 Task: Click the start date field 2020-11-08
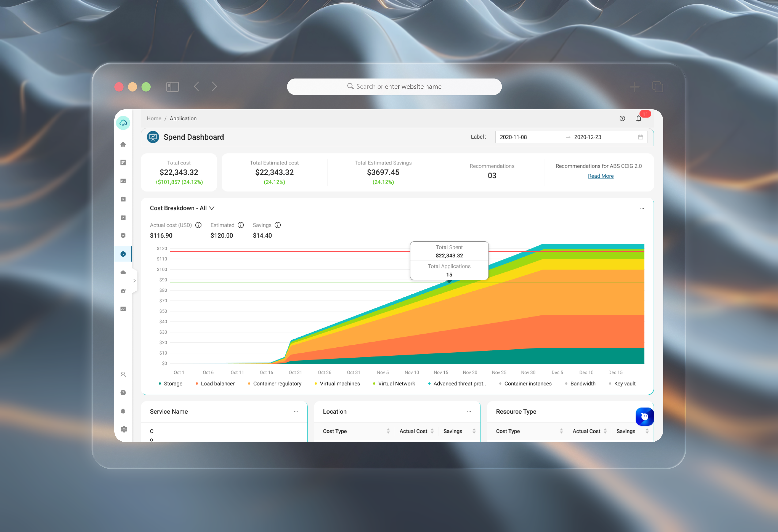pos(513,137)
